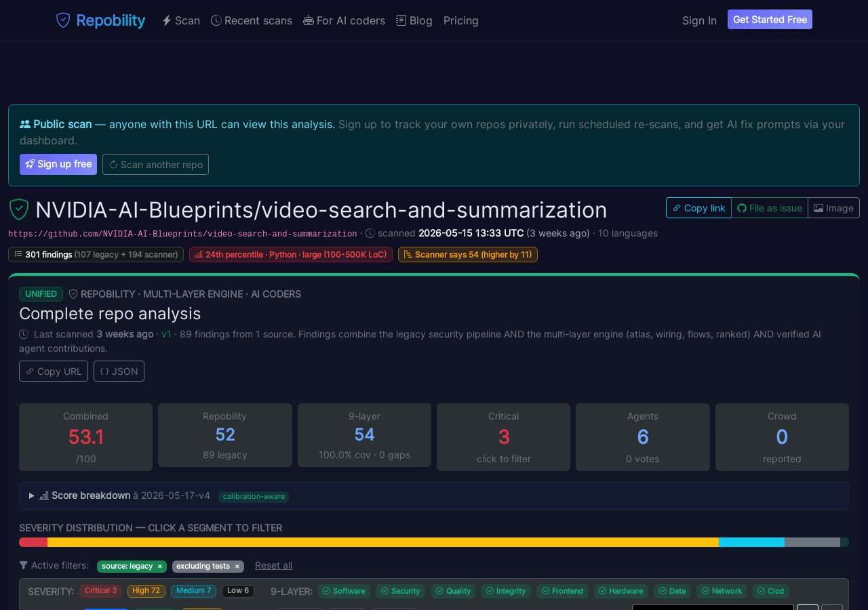Copy the scan link with Copy link
The image size is (868, 610).
(x=698, y=208)
